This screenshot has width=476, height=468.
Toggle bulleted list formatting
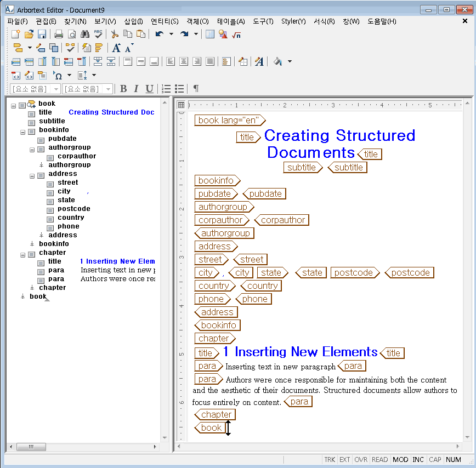(x=179, y=89)
